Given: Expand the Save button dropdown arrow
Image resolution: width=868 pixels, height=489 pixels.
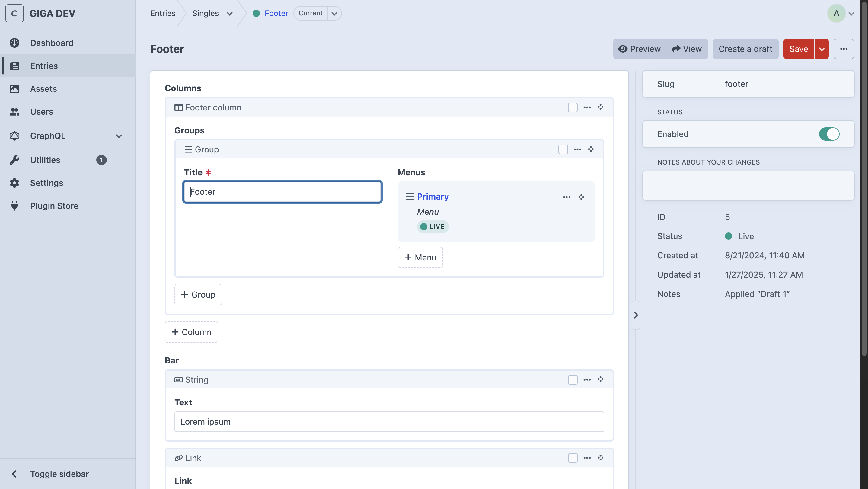Looking at the screenshot, I should (x=822, y=49).
